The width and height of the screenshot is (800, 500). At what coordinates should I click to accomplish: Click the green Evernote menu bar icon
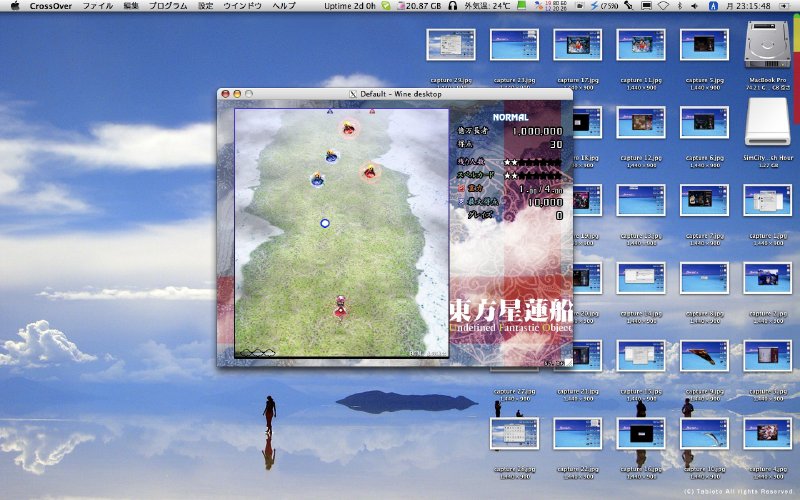pos(386,6)
